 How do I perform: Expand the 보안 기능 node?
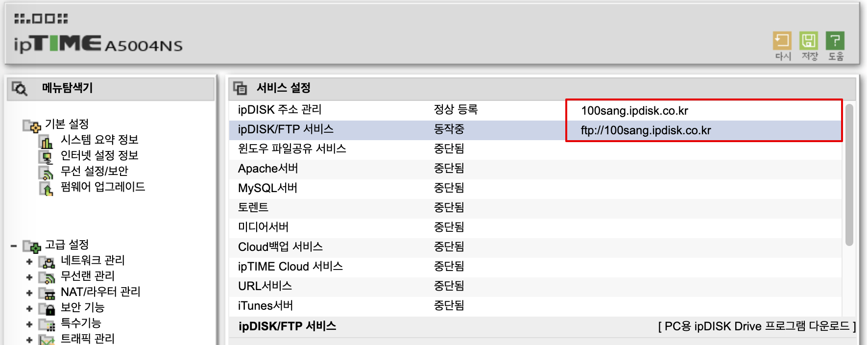tap(29, 309)
